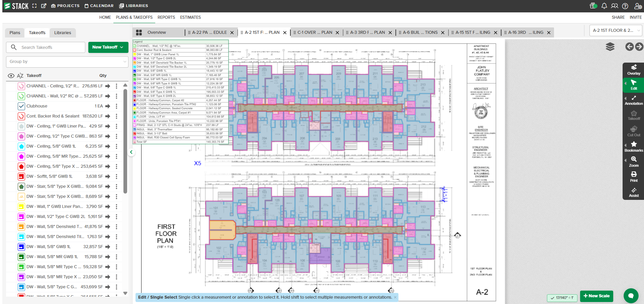Expand the Group by dropdown
This screenshot has height=304, width=644.
[67, 62]
